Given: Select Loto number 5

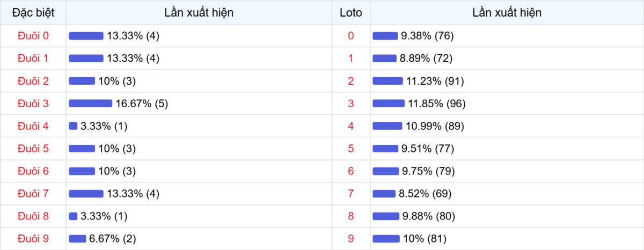Looking at the screenshot, I should click(x=351, y=149).
